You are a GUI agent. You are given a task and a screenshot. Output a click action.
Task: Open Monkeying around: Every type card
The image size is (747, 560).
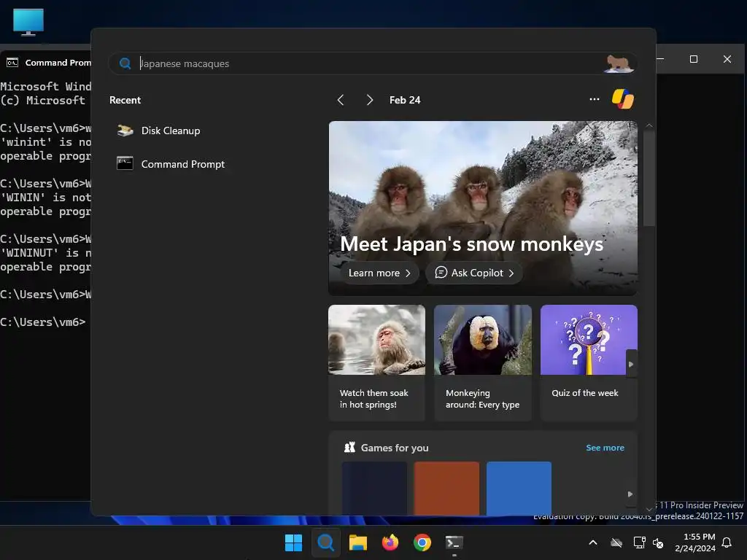tap(483, 363)
